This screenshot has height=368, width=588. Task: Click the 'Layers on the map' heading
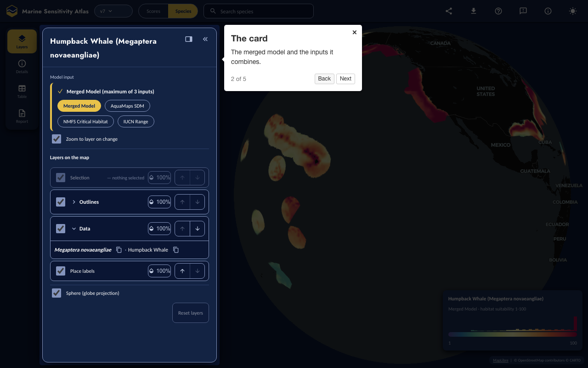69,157
